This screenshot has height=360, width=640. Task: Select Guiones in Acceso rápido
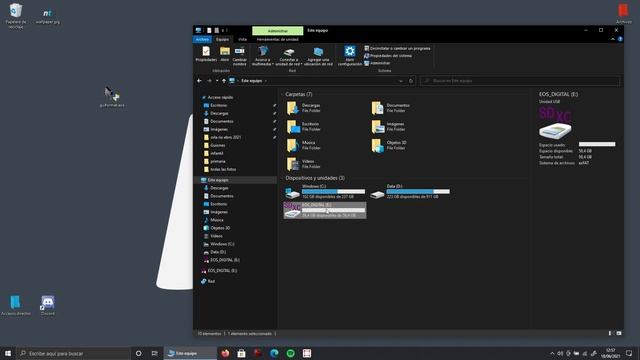tap(218, 145)
